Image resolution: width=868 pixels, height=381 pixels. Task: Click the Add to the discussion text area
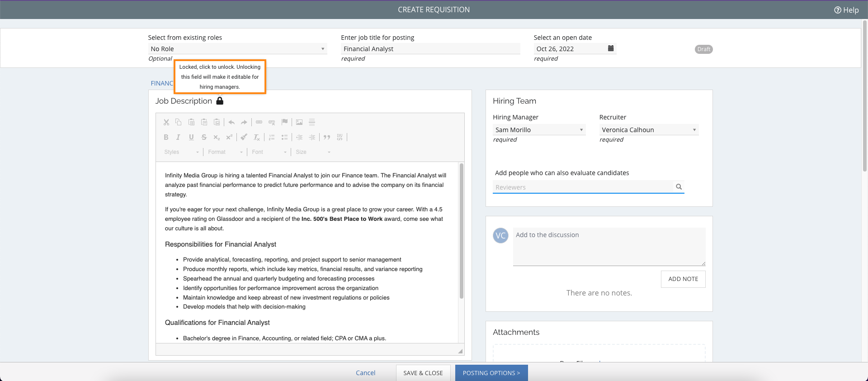click(609, 247)
